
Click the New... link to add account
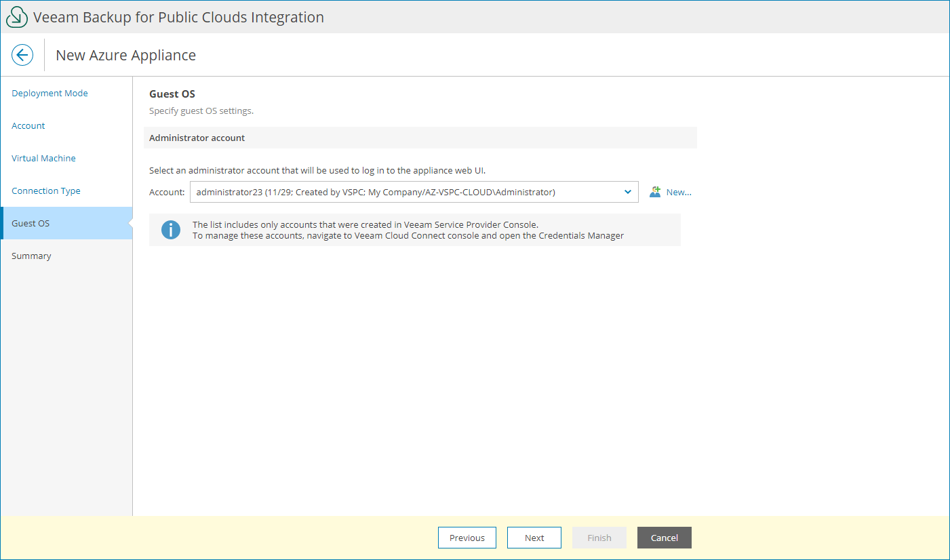click(678, 192)
